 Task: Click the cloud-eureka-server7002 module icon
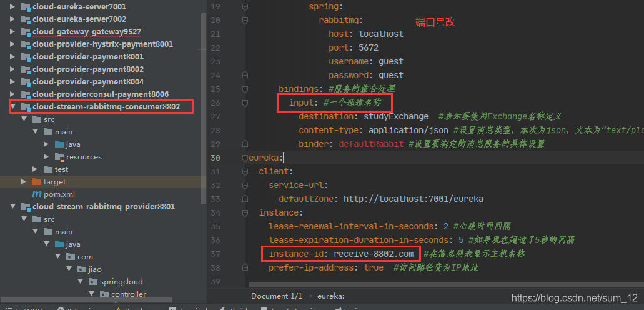[x=26, y=19]
